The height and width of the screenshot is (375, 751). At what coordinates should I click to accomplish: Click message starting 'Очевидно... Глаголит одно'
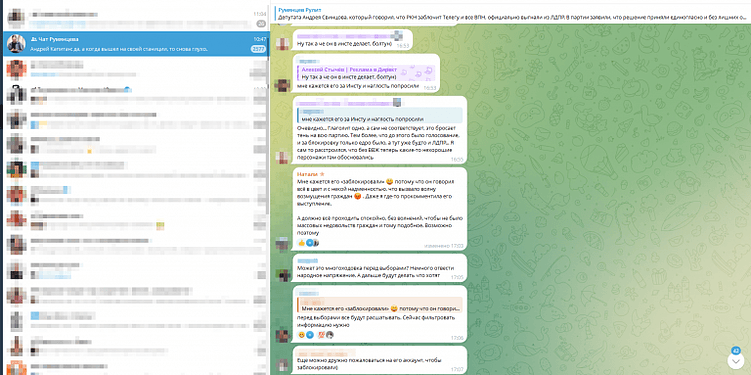379,130
